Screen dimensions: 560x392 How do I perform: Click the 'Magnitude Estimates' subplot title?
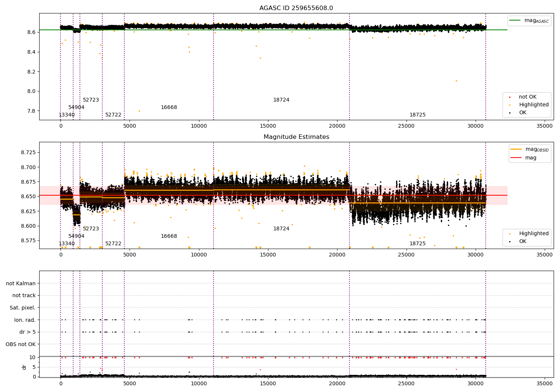[x=296, y=137]
